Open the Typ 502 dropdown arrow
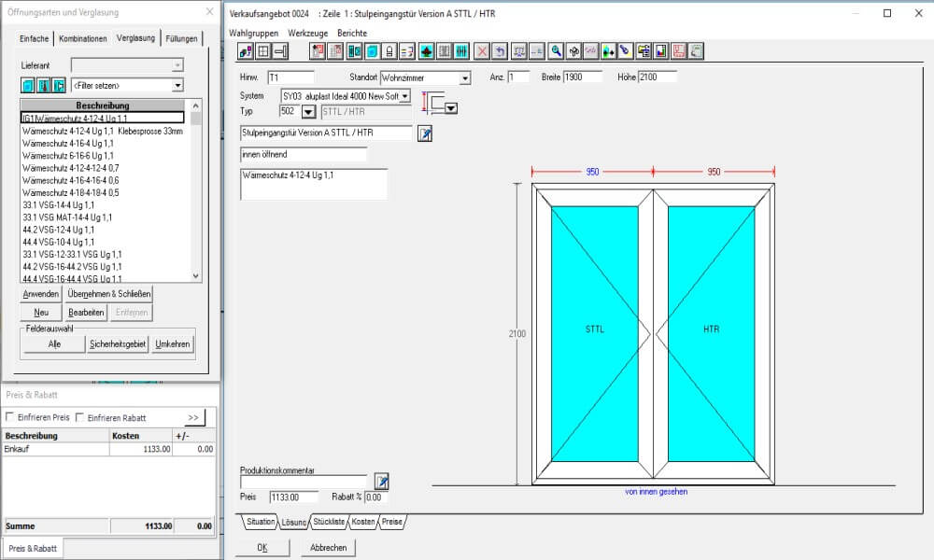 tap(309, 112)
